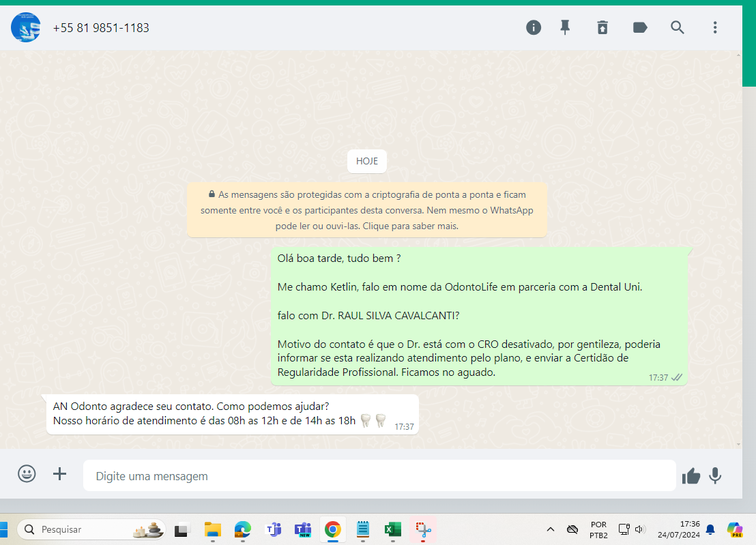Open the volume speaker tray icon

click(x=640, y=529)
